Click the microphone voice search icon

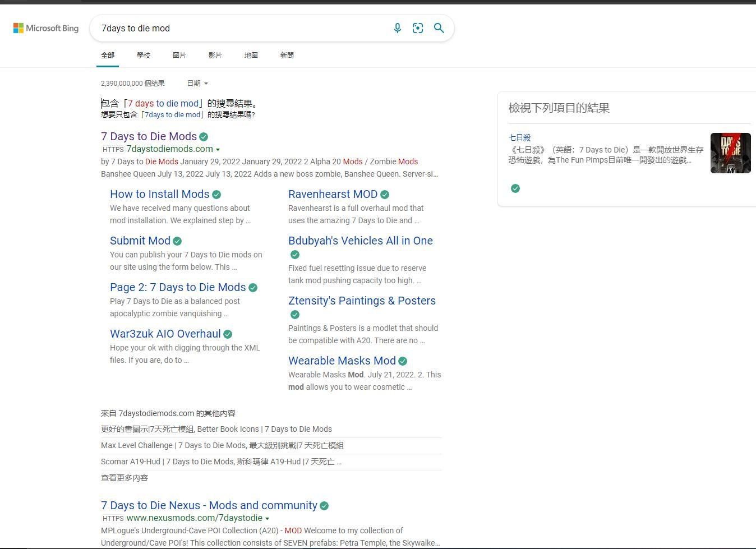pos(397,28)
